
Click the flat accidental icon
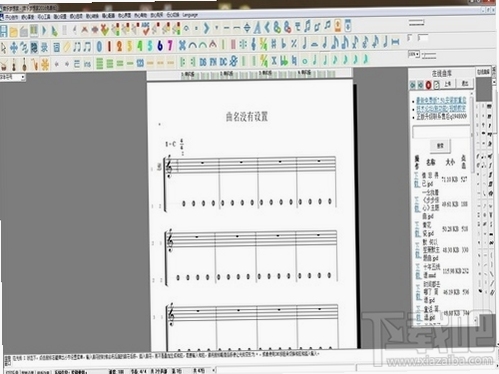click(284, 44)
